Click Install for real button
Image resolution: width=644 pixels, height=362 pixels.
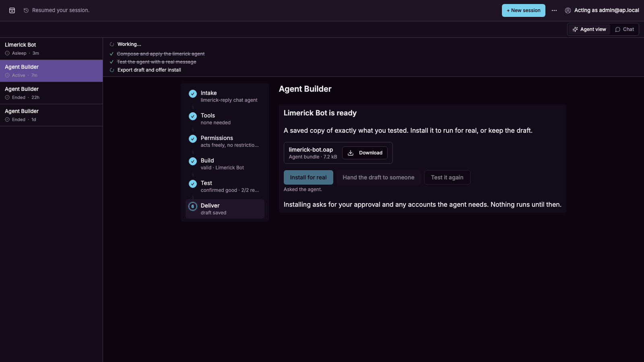pos(308,177)
